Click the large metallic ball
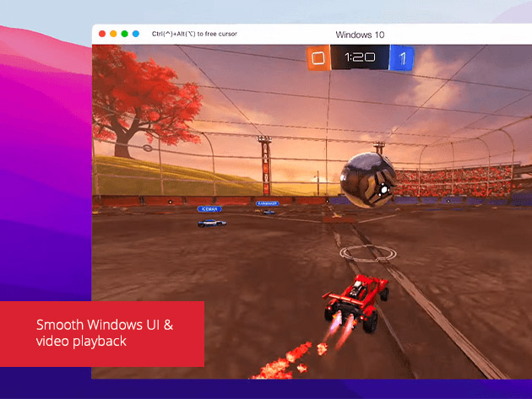This screenshot has width=532, height=399. click(x=368, y=180)
